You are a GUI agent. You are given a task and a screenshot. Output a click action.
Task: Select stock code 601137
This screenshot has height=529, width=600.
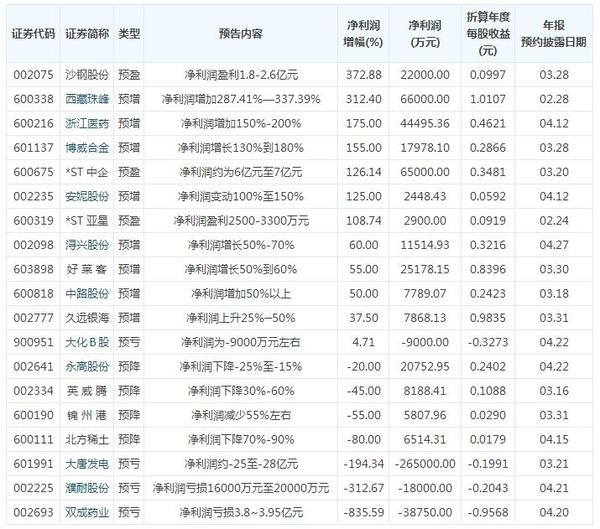coord(33,148)
